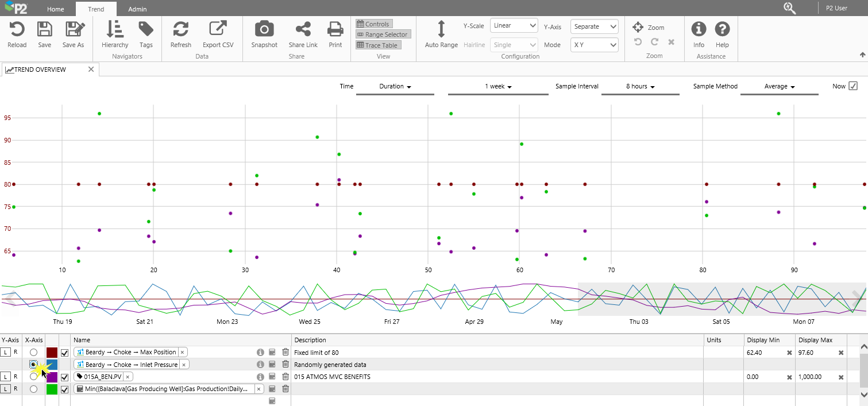Click the Reload icon in the toolbar
868x406 pixels.
(x=17, y=29)
